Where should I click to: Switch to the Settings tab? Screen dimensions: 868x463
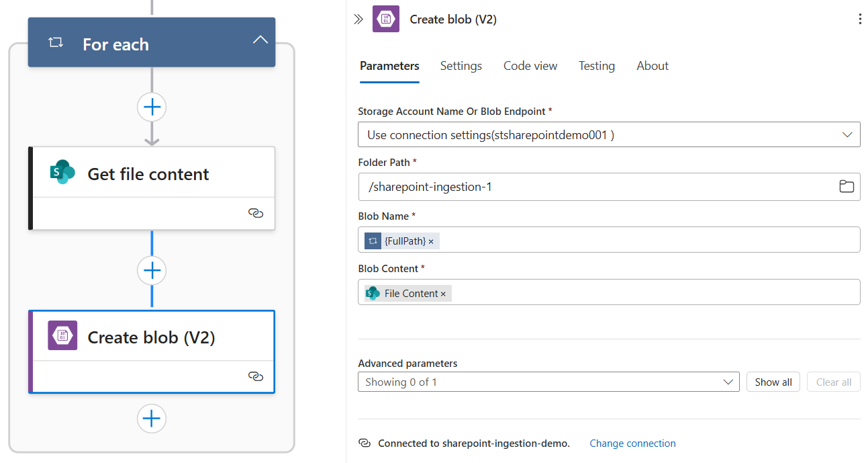coord(461,66)
